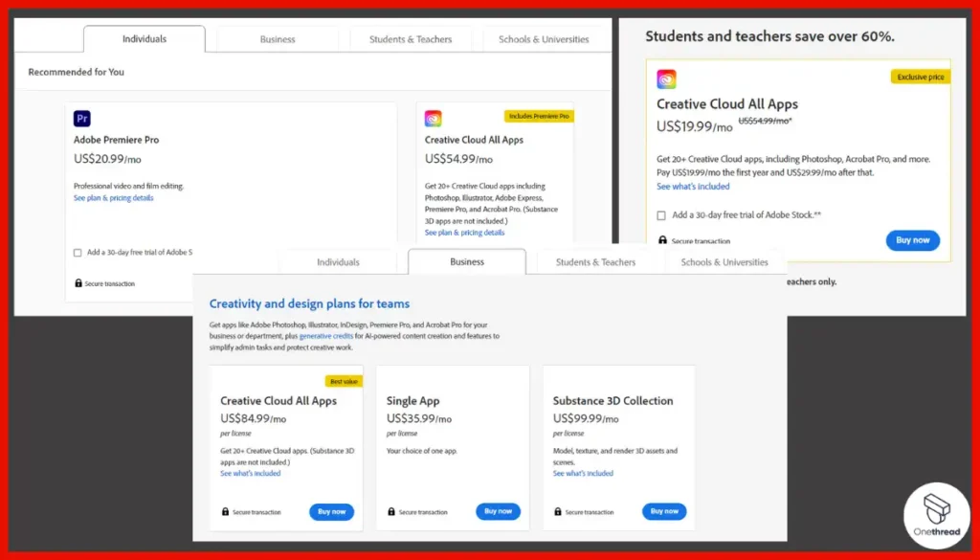Buy now for Substance 3D Collection
This screenshot has width=980, height=560.
tap(664, 511)
